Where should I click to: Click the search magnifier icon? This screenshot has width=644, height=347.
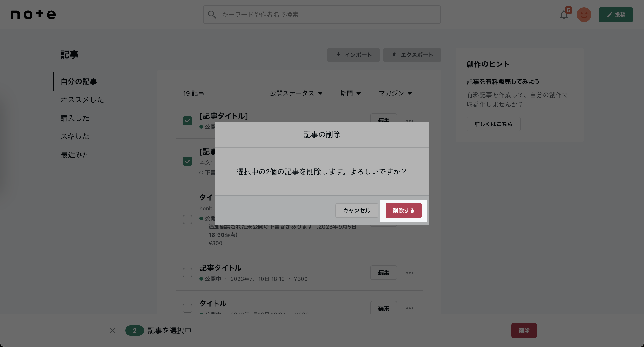pos(212,14)
